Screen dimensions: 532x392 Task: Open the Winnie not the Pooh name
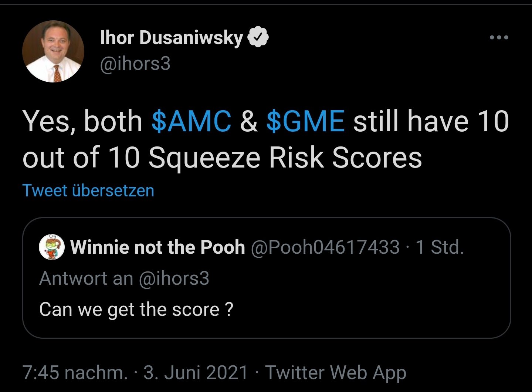157,247
